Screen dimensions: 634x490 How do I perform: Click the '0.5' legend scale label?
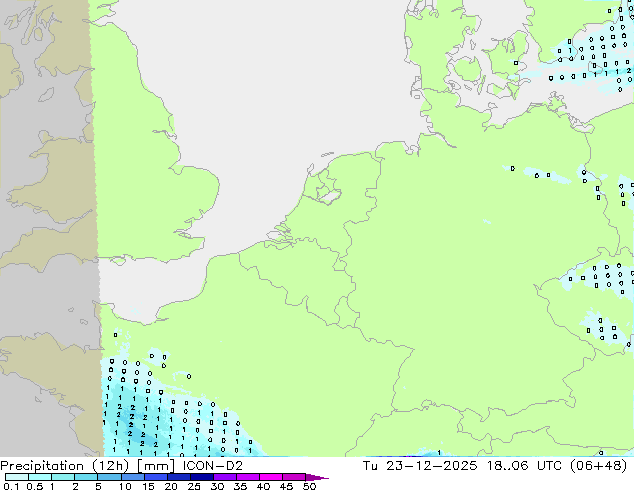34,486
